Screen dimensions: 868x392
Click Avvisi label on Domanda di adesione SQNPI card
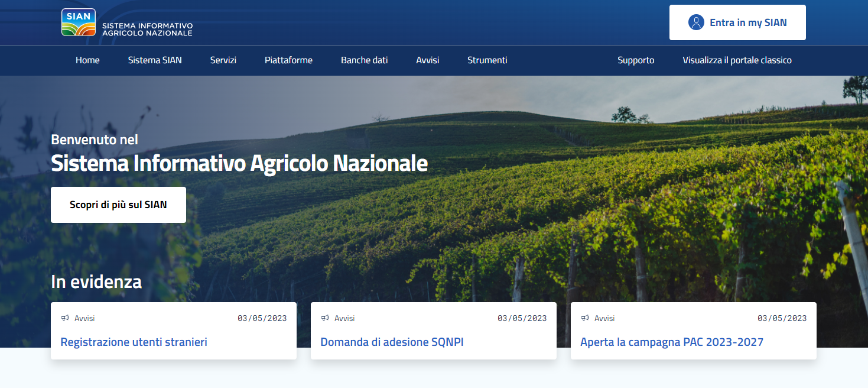click(x=344, y=318)
